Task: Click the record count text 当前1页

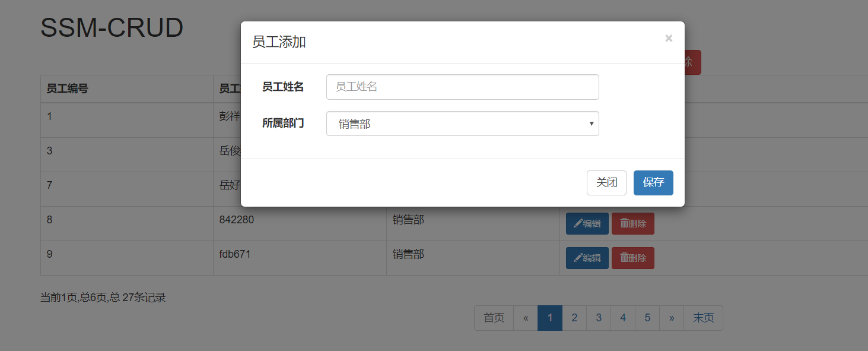Action: tap(103, 298)
